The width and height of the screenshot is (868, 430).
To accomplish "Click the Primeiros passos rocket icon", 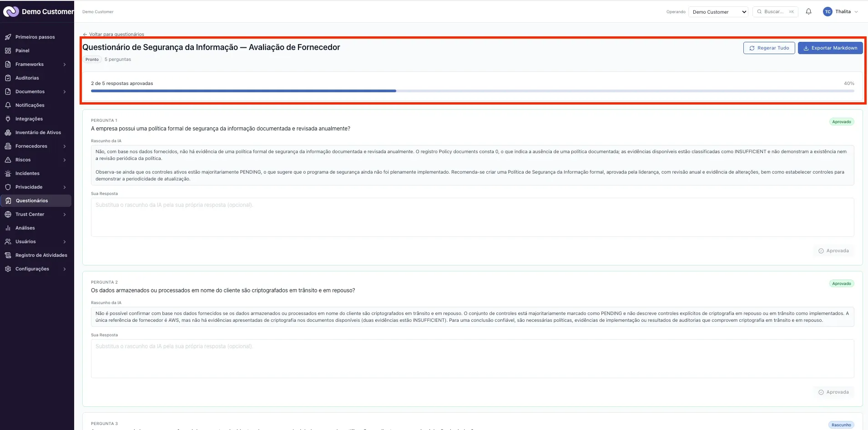I will pos(8,37).
